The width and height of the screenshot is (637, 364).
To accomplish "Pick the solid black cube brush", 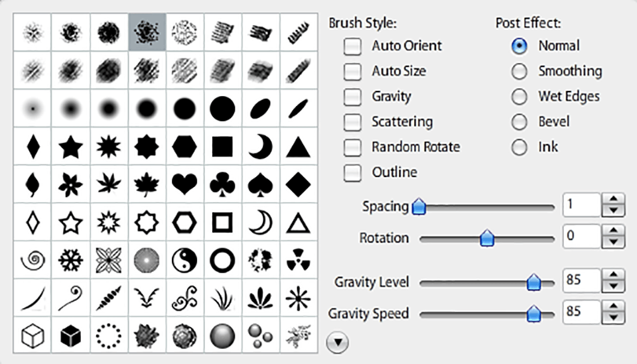I will (71, 336).
